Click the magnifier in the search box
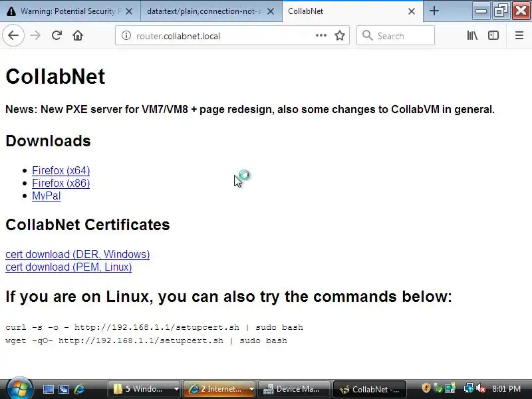532x399 pixels. (x=368, y=35)
